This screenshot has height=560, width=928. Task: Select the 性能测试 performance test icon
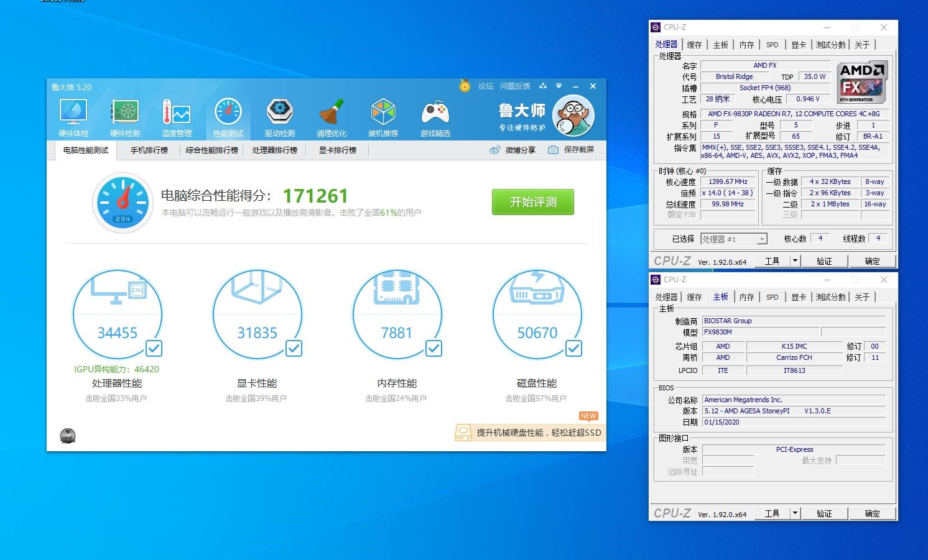coord(228,117)
